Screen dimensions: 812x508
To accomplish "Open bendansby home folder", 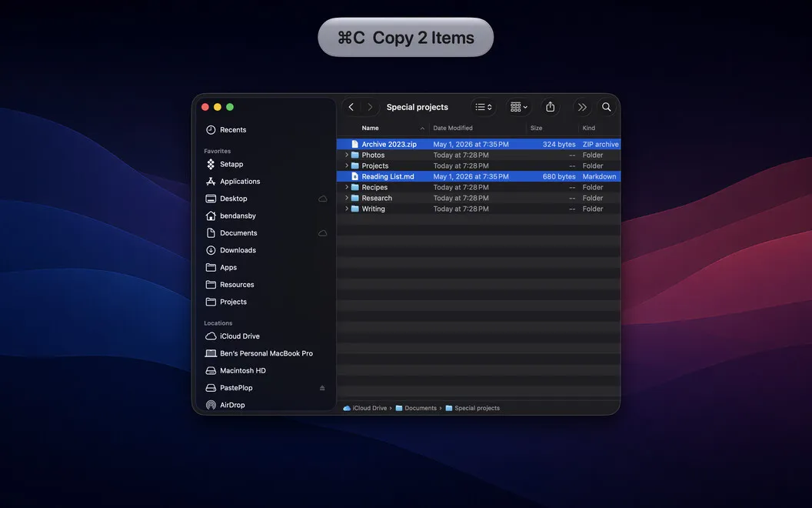I will coord(237,215).
